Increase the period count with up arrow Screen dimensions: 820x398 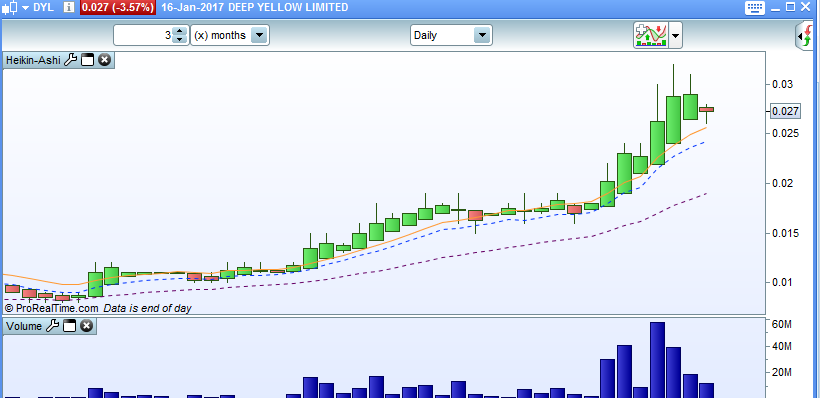click(x=180, y=31)
